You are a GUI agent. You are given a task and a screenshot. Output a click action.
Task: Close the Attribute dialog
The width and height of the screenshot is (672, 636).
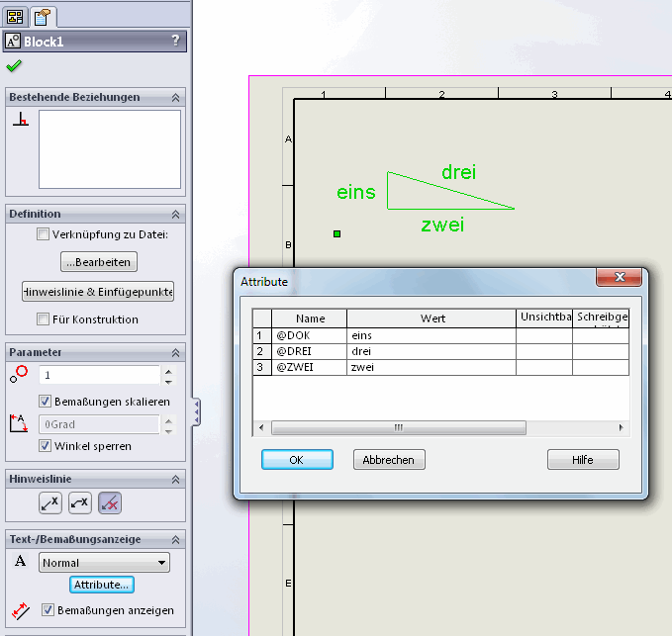(x=619, y=277)
